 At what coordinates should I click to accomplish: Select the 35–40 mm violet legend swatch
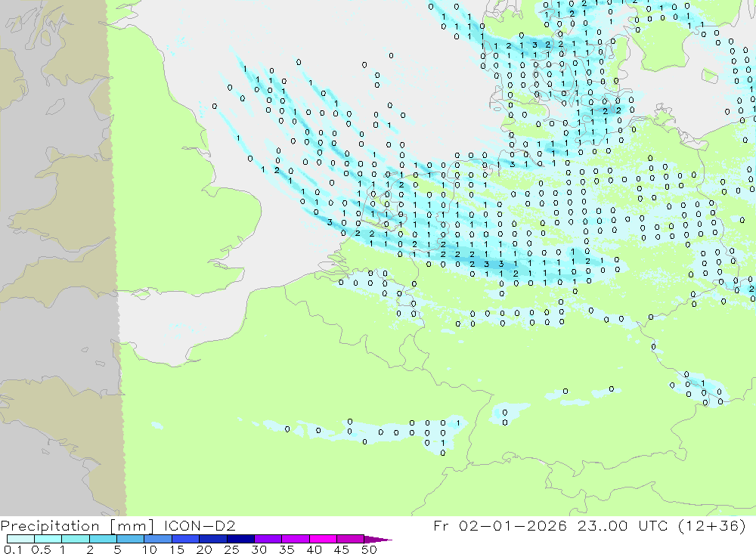click(296, 539)
